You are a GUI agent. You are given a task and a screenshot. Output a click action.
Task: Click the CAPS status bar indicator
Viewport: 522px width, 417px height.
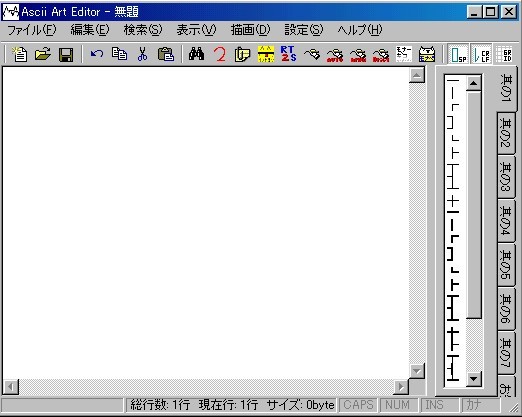(358, 405)
